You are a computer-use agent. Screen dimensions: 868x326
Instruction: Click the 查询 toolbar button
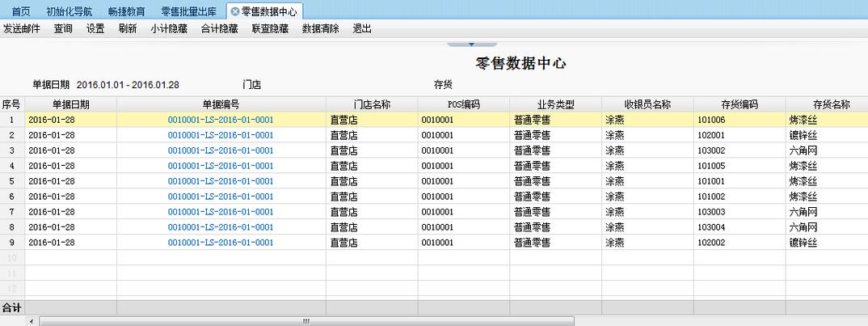pyautogui.click(x=63, y=29)
